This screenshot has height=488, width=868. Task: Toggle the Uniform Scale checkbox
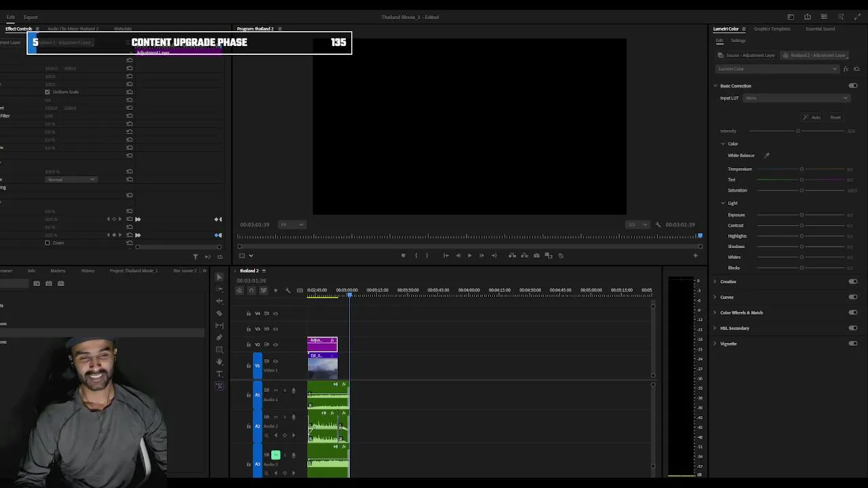pyautogui.click(x=47, y=91)
